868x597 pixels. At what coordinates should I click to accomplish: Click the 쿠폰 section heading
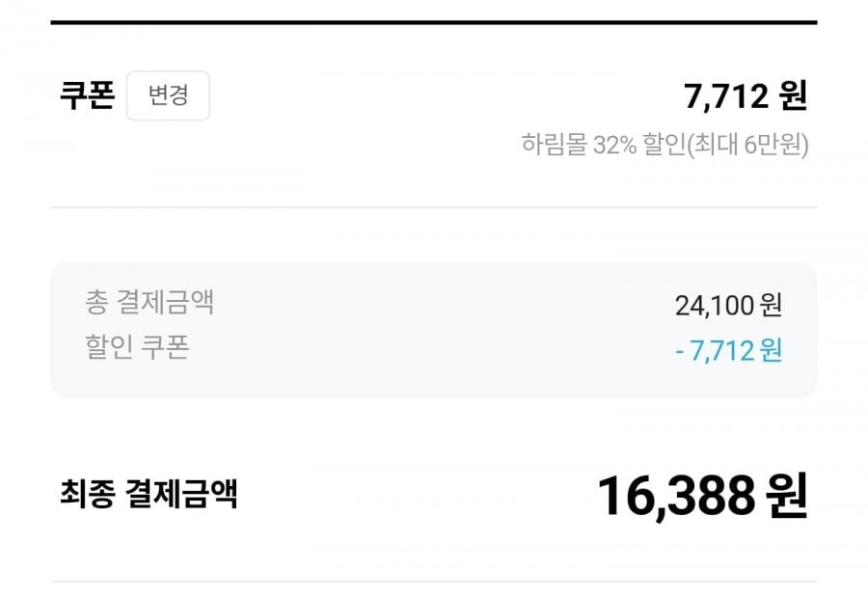[87, 95]
